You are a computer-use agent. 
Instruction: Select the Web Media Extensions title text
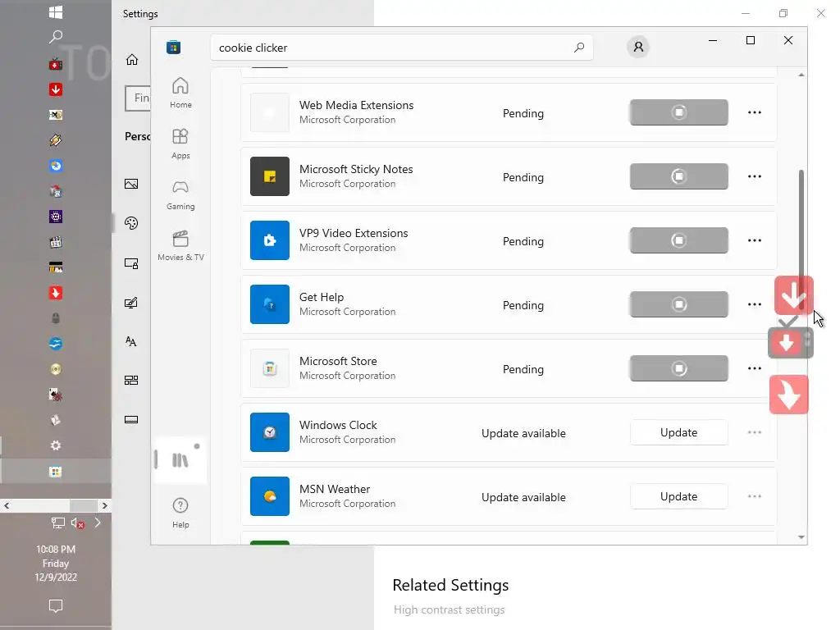356,105
